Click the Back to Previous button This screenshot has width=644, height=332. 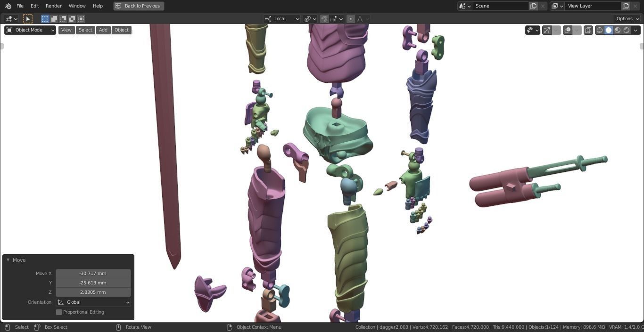[x=139, y=6]
